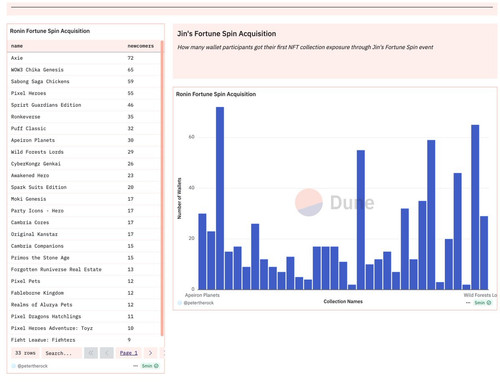Image resolution: width=500 pixels, height=383 pixels.
Task: Sort by the newcomers column header
Action: point(140,46)
